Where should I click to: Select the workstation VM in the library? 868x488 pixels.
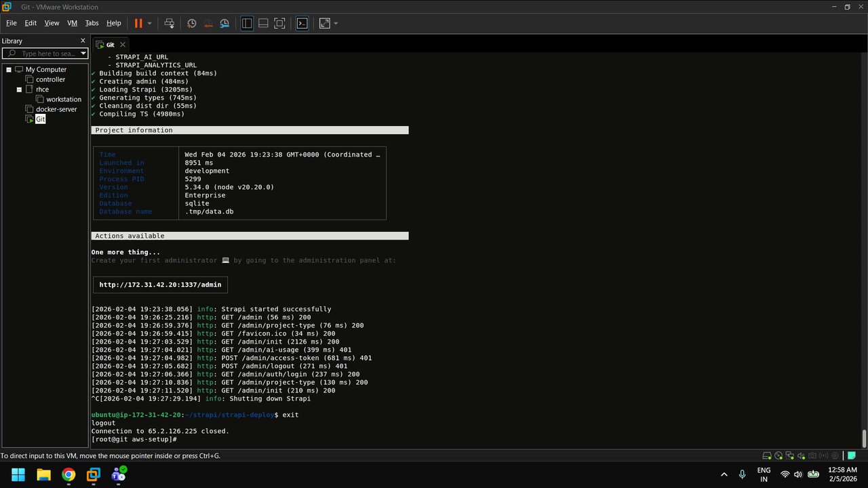pos(64,100)
